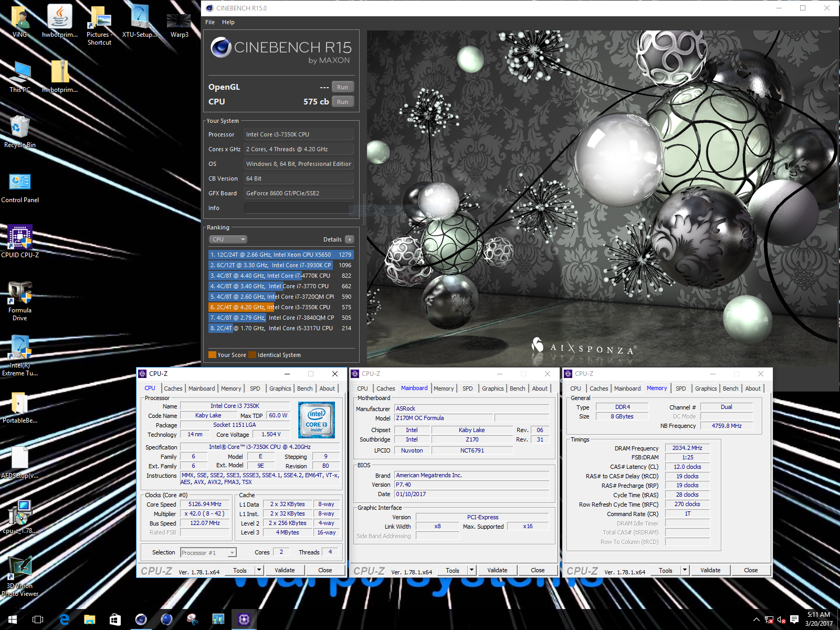840x630 pixels.
Task: Open the File menu in Cinebench
Action: tap(210, 22)
